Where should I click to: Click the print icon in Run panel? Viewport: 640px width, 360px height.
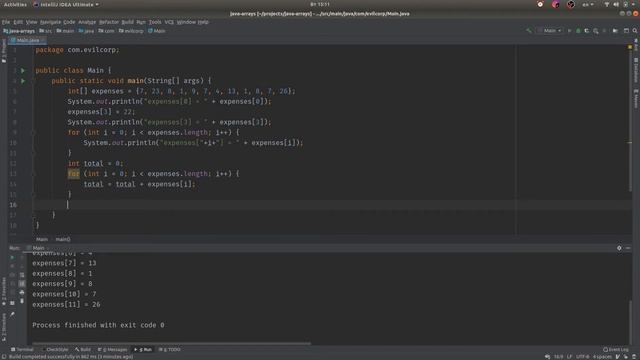click(x=22, y=292)
